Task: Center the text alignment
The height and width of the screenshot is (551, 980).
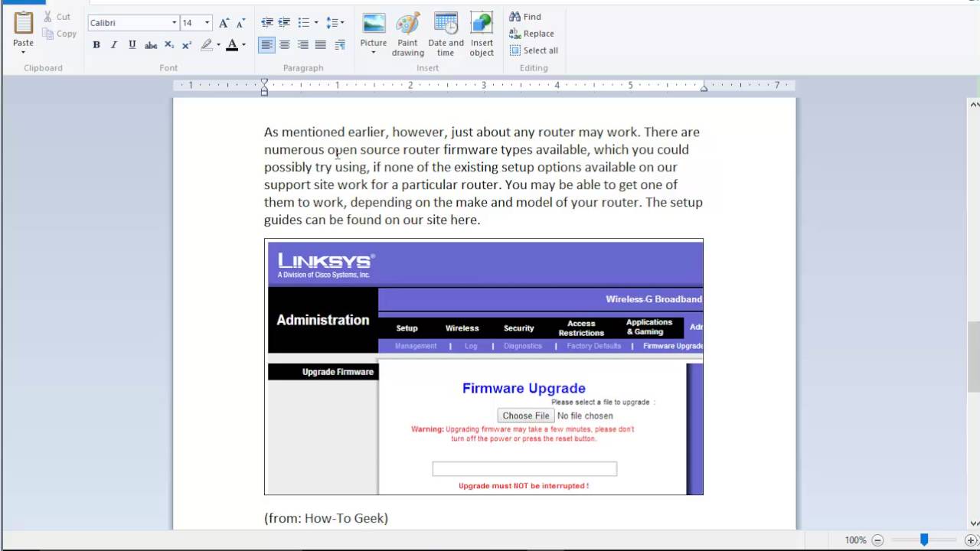Action: pos(284,45)
